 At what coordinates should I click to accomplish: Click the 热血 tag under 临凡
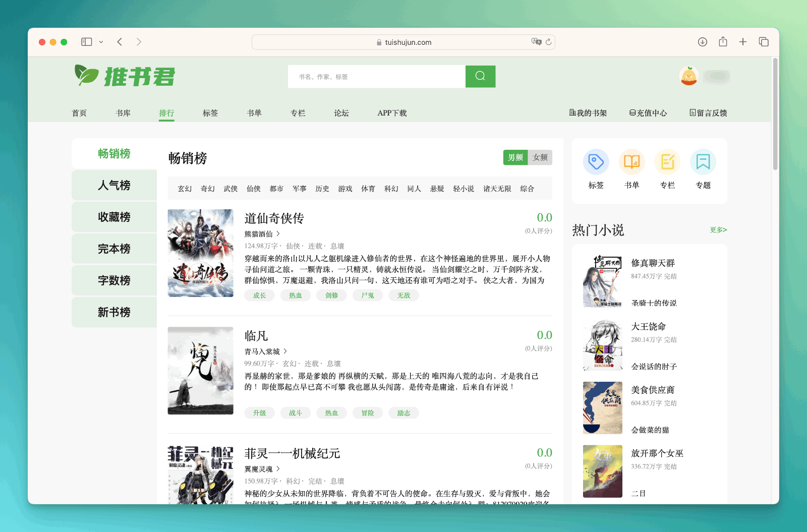[x=331, y=412]
